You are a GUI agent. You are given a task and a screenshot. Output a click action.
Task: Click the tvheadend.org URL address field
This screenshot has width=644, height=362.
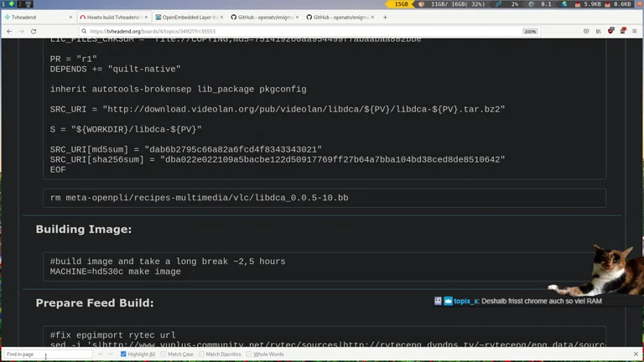point(252,31)
